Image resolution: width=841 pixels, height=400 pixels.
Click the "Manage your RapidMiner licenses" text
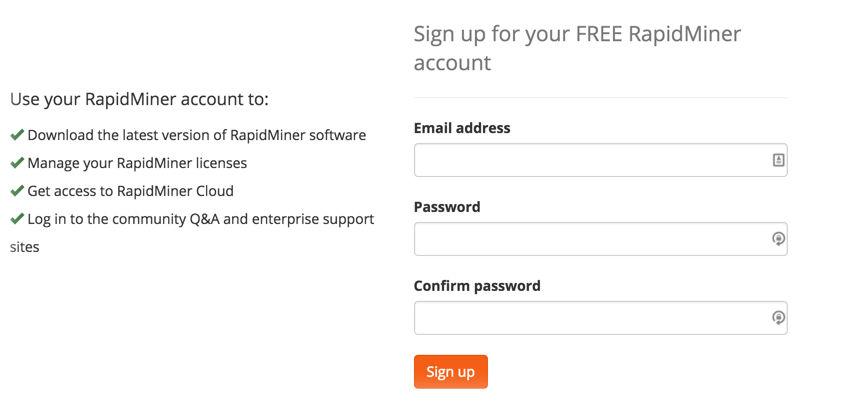pos(137,163)
